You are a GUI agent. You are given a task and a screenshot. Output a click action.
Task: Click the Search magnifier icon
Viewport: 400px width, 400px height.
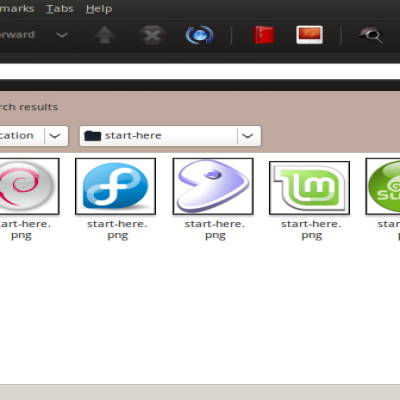tap(371, 35)
